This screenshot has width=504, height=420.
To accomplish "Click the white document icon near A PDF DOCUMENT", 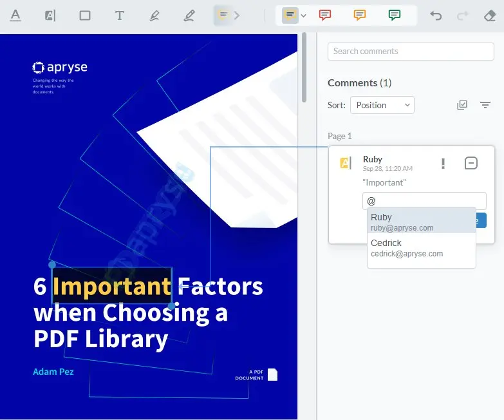I will point(272,375).
